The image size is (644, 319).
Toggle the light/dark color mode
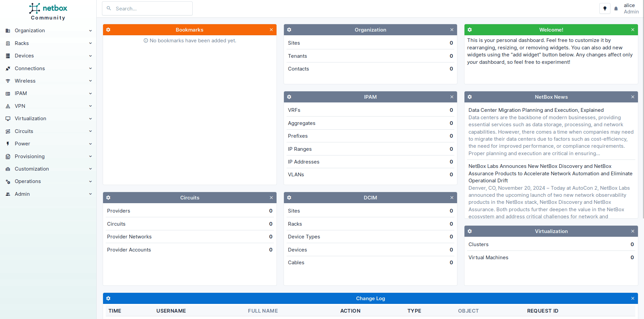click(605, 9)
